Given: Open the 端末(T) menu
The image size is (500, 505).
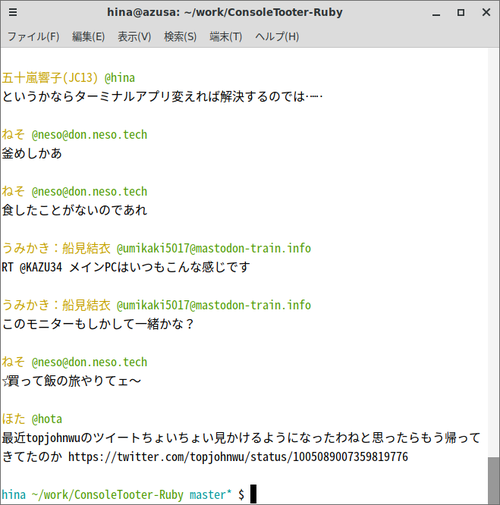Looking at the screenshot, I should (226, 36).
